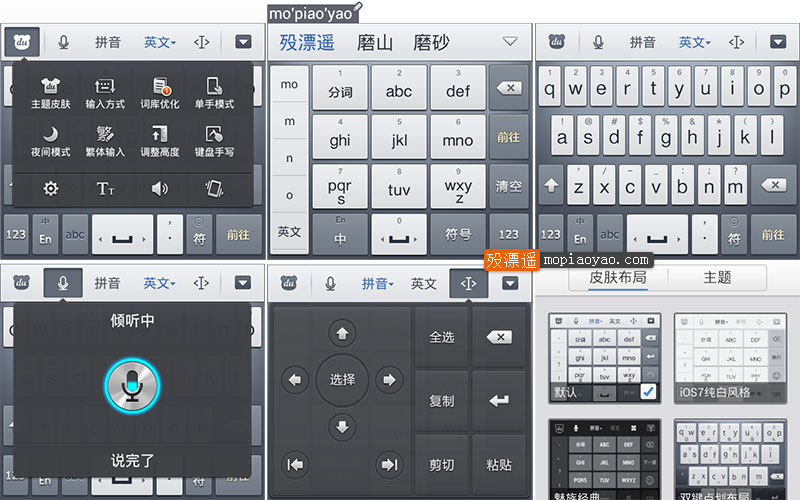This screenshot has width=800, height=500.
Task: Toggle the shift arrow key on QWERTY keyboard
Action: [551, 186]
